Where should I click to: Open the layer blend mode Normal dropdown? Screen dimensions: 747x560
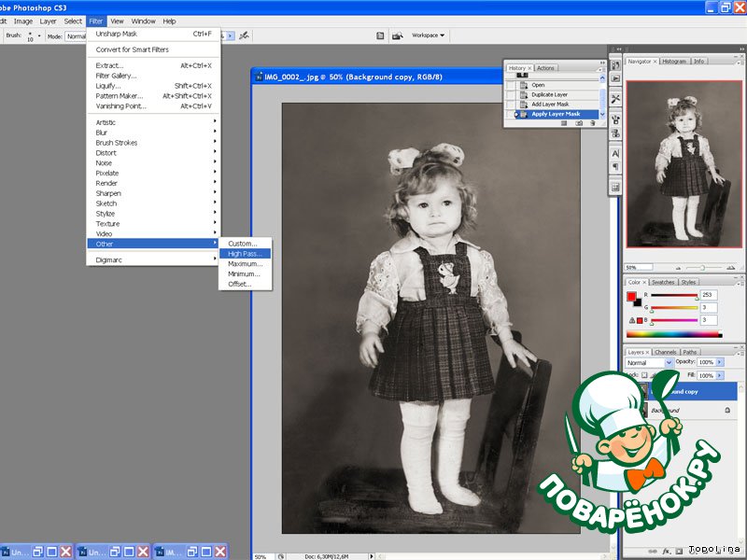click(650, 362)
